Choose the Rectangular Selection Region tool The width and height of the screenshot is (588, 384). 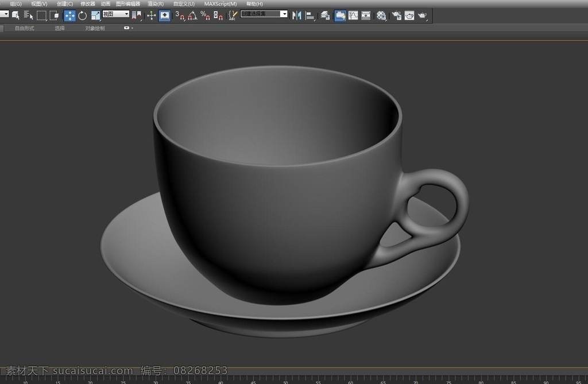click(41, 15)
